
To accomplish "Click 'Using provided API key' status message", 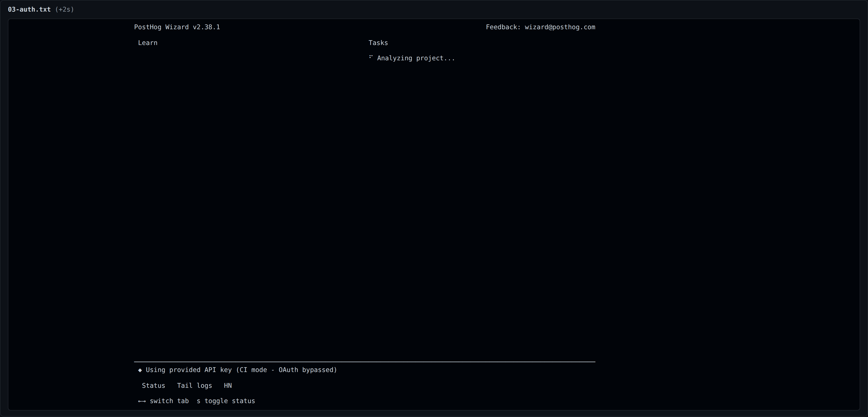I will pyautogui.click(x=241, y=370).
